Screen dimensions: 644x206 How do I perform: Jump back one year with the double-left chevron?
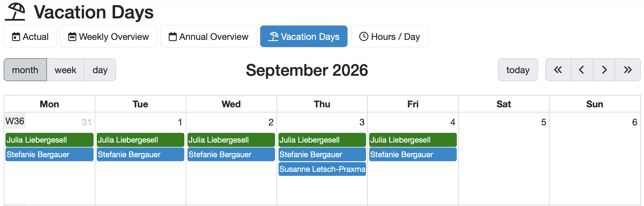(x=558, y=70)
